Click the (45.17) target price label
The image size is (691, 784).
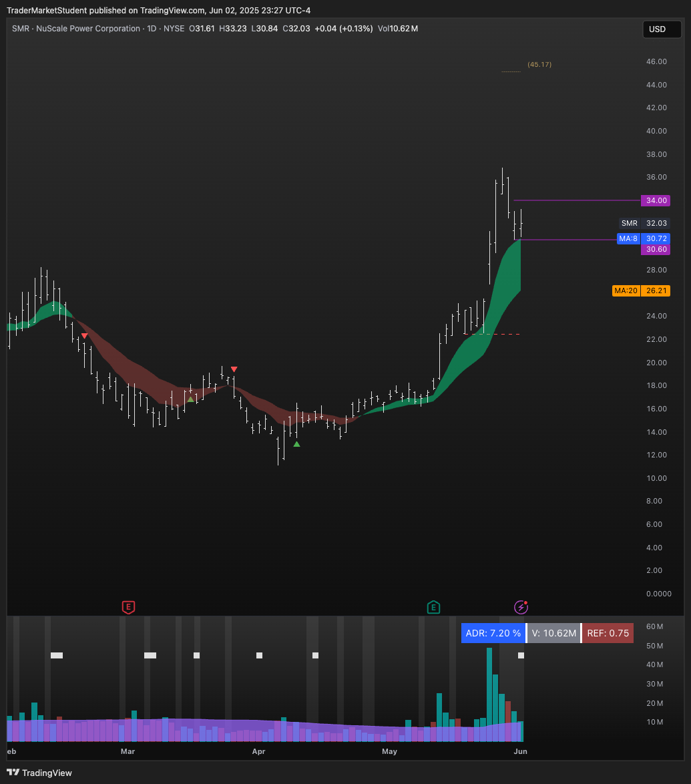point(539,65)
